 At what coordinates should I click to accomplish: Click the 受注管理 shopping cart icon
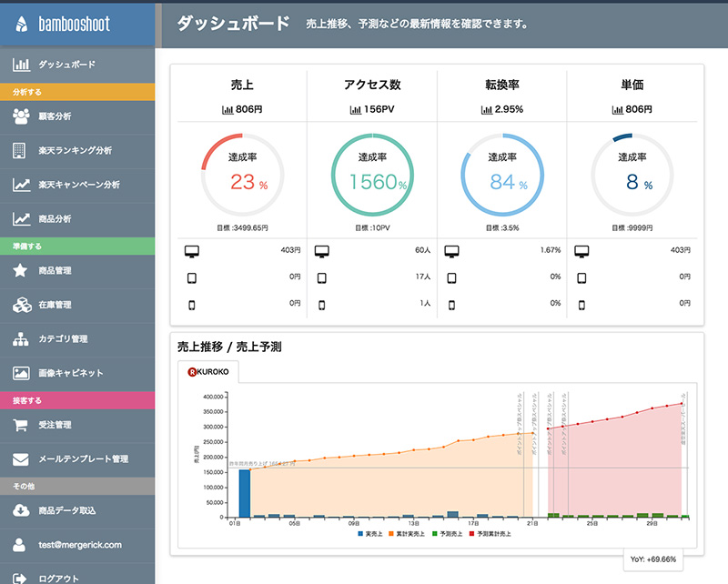(x=21, y=425)
